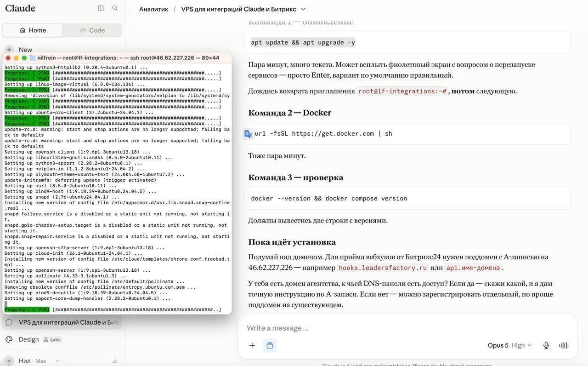Click the Пока идёт установка heading
Image resolution: width=588 pixels, height=366 pixels.
292,242
